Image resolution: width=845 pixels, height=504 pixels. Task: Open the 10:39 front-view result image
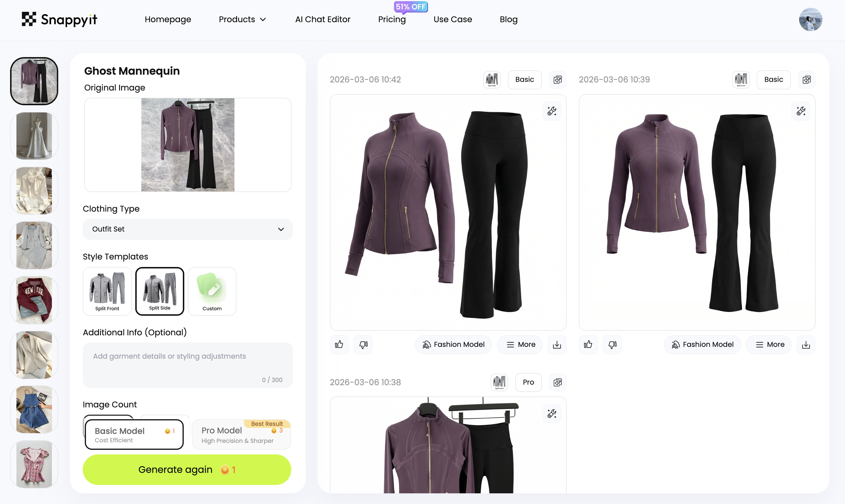(x=697, y=212)
